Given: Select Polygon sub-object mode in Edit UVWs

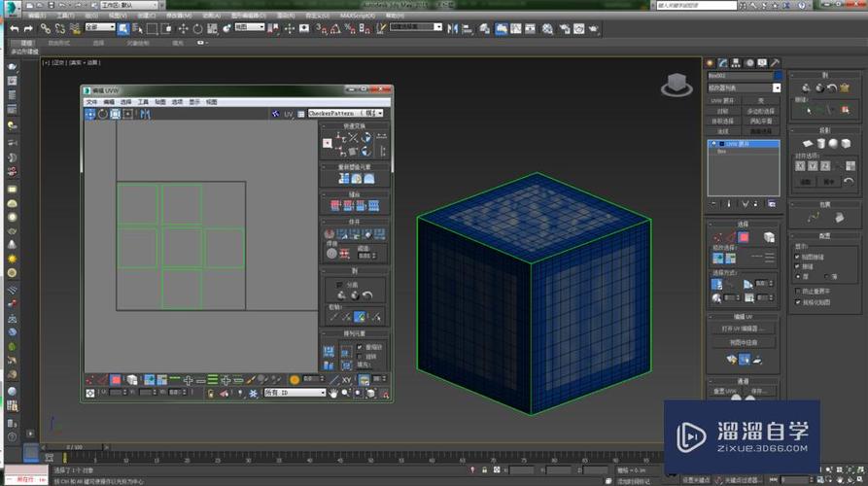Looking at the screenshot, I should pyautogui.click(x=116, y=380).
